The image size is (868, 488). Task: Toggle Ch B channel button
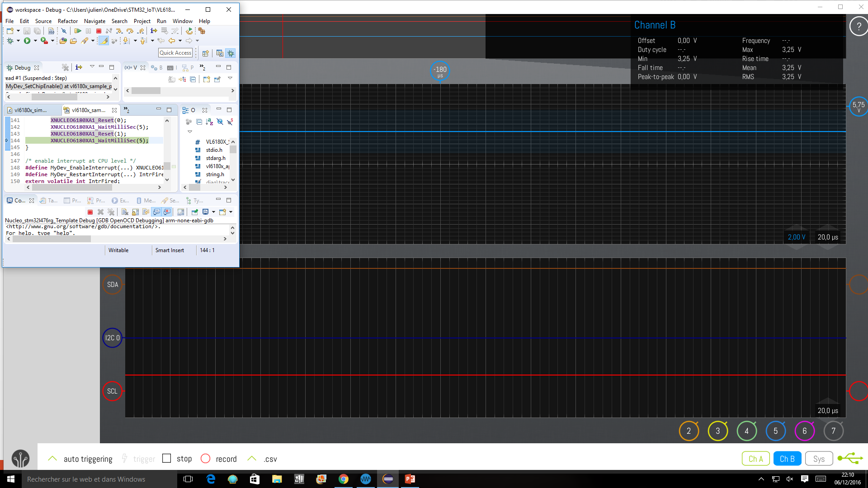point(787,459)
